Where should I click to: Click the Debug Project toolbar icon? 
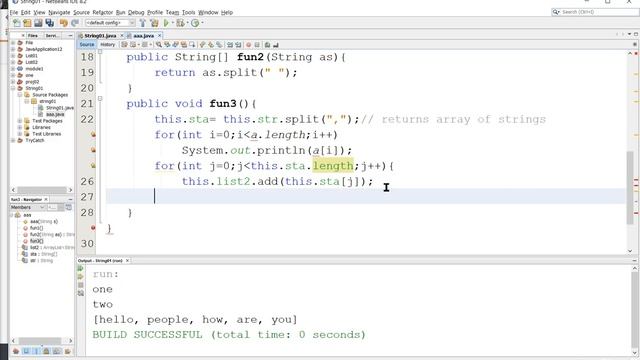click(x=180, y=23)
